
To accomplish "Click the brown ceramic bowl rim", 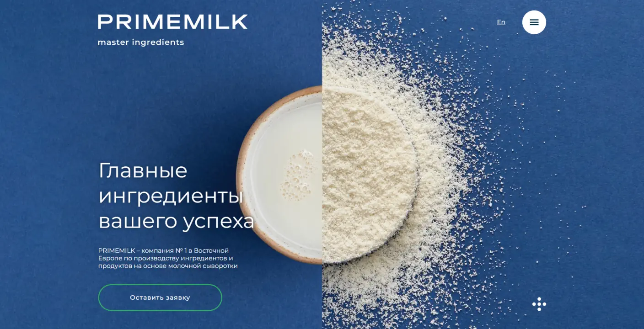I will coord(244,176).
